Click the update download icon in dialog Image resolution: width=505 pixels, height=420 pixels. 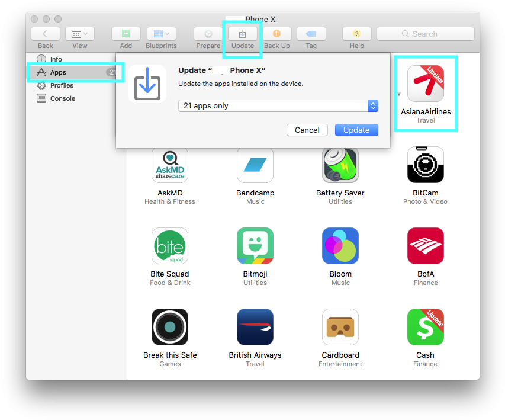coord(147,84)
